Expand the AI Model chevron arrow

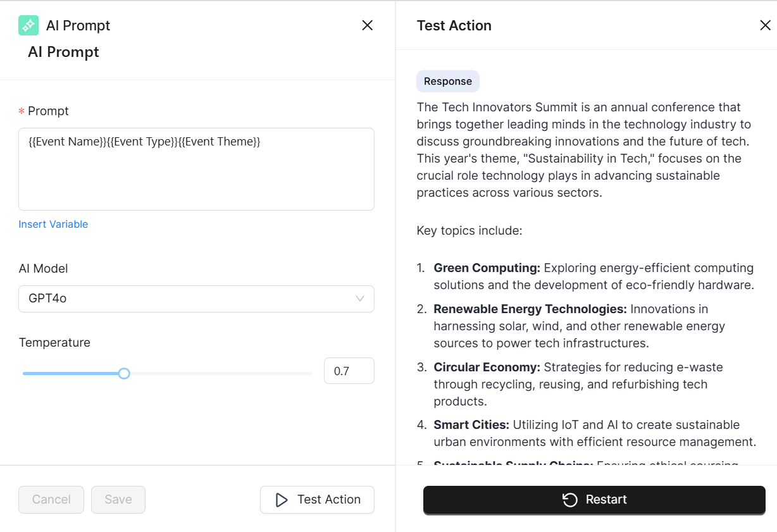click(x=360, y=299)
